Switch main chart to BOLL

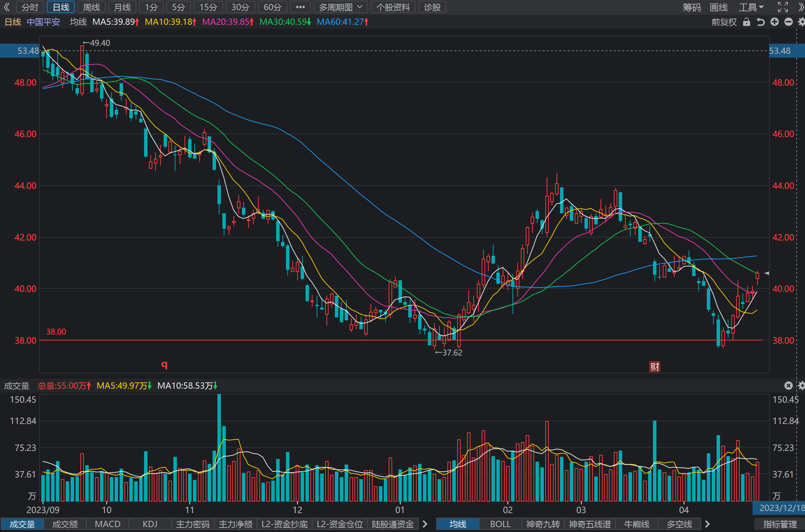click(500, 524)
